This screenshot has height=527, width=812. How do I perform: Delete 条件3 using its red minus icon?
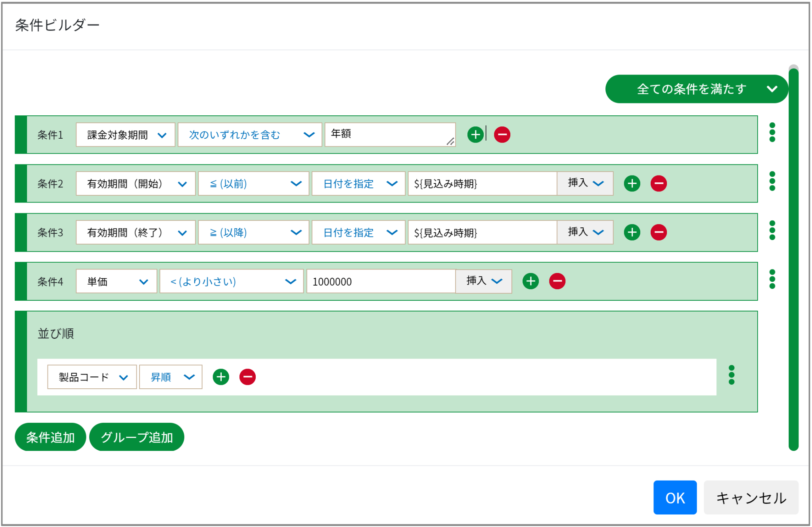click(659, 232)
